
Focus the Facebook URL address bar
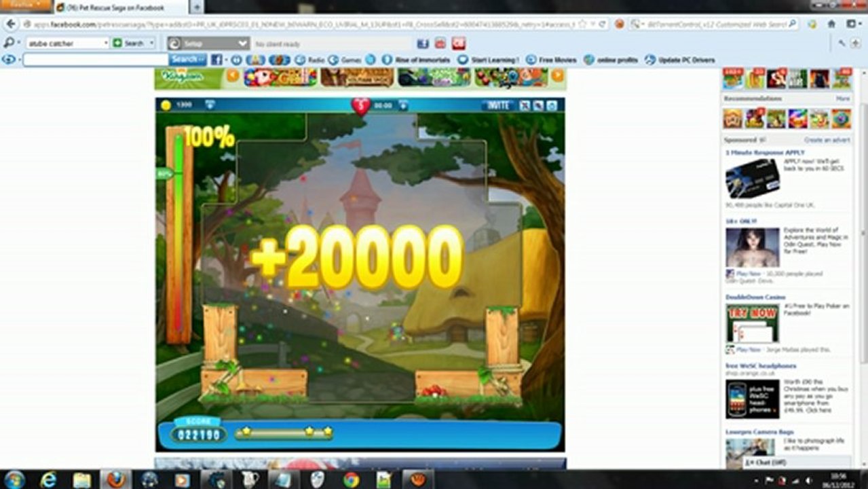[299, 24]
